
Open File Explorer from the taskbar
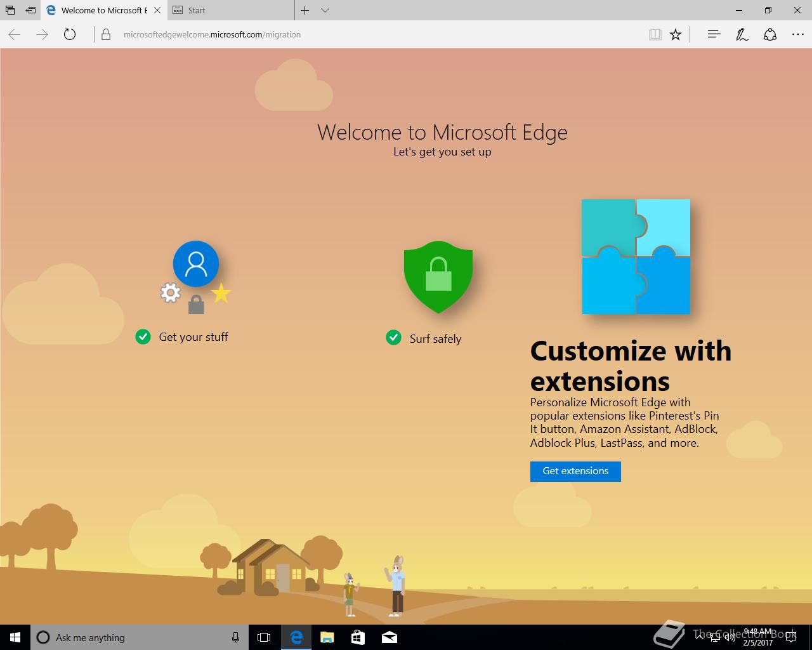(x=327, y=637)
